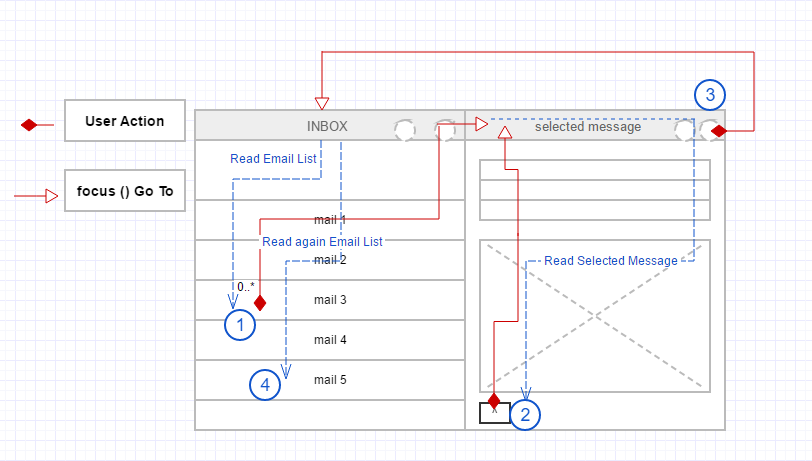This screenshot has height=461, width=812.
Task: Select the mail 4 row
Action: pos(330,340)
